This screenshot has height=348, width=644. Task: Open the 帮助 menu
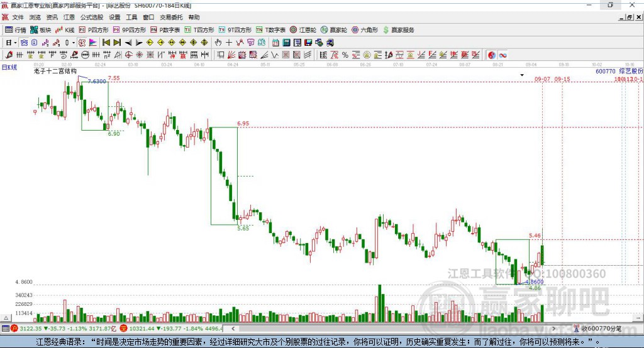[x=194, y=17]
